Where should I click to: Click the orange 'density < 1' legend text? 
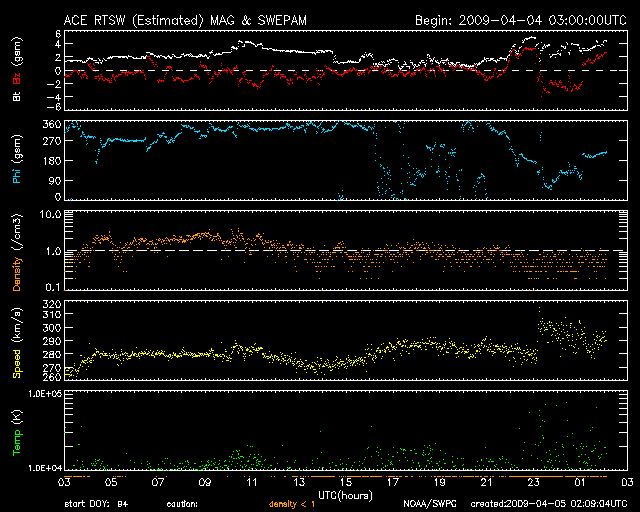[292, 504]
